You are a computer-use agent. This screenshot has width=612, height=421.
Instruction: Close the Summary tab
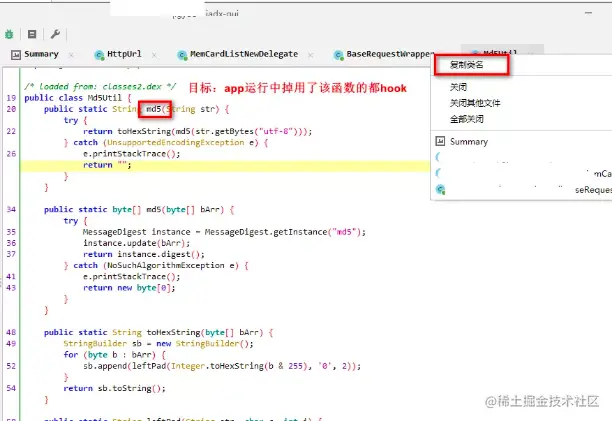pos(71,55)
